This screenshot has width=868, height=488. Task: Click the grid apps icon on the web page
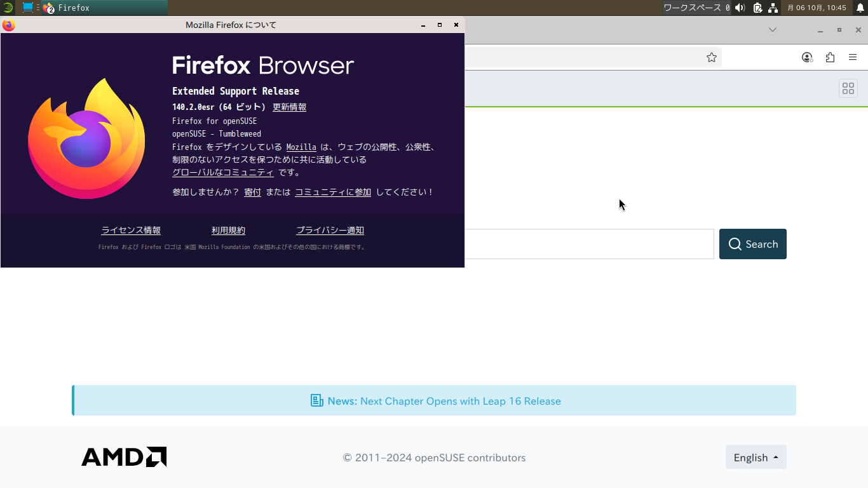(848, 88)
